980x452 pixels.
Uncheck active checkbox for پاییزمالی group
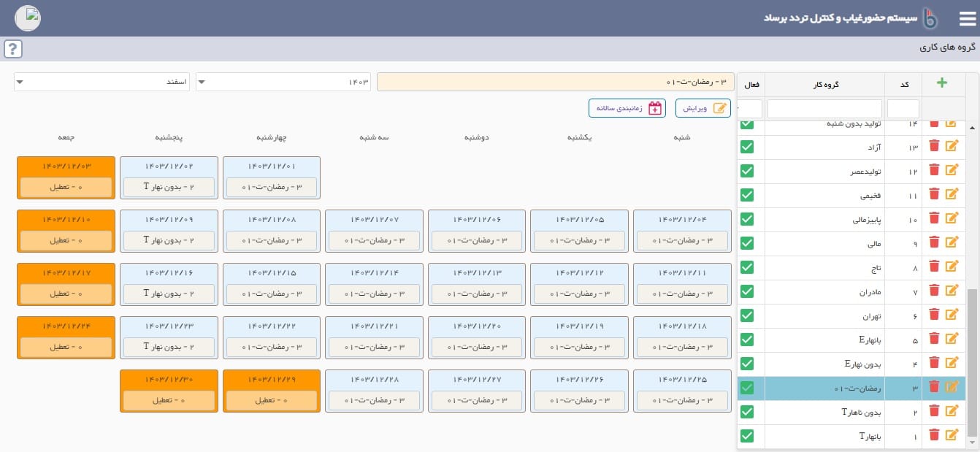pyautogui.click(x=747, y=218)
